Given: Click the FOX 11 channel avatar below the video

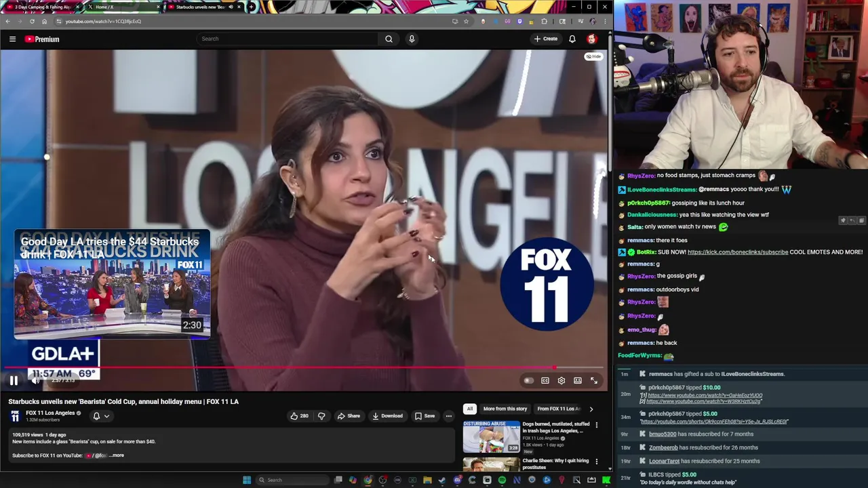Looking at the screenshot, I should pos(15,416).
